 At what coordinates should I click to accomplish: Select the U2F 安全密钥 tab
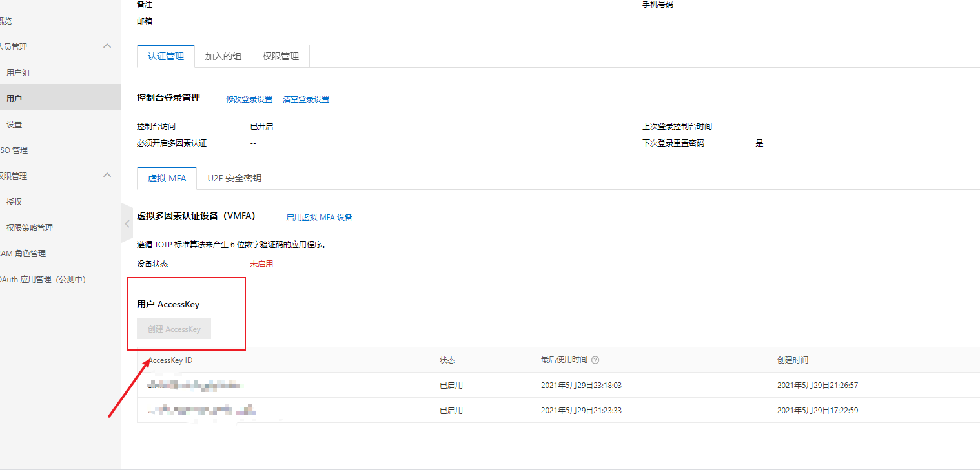(x=234, y=178)
